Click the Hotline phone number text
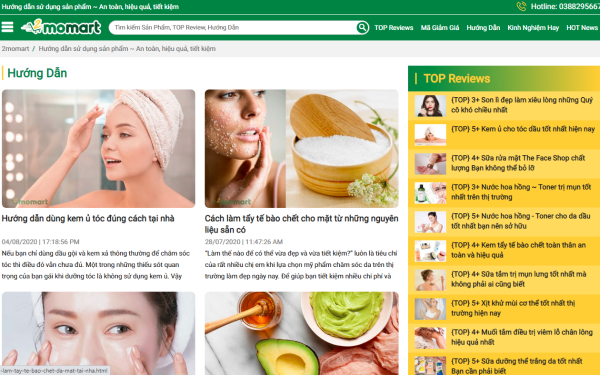Viewport: 600px width, 375px height. click(x=565, y=7)
